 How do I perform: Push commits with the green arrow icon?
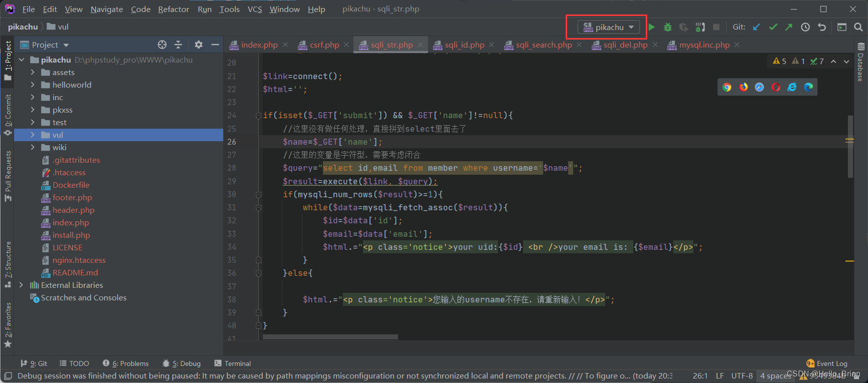789,27
